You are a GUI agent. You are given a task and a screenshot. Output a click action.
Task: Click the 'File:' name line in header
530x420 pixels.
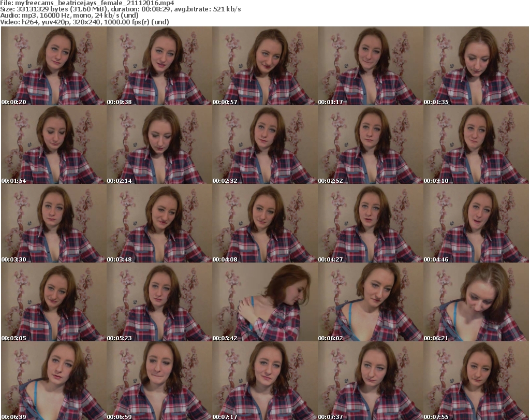(x=87, y=3)
